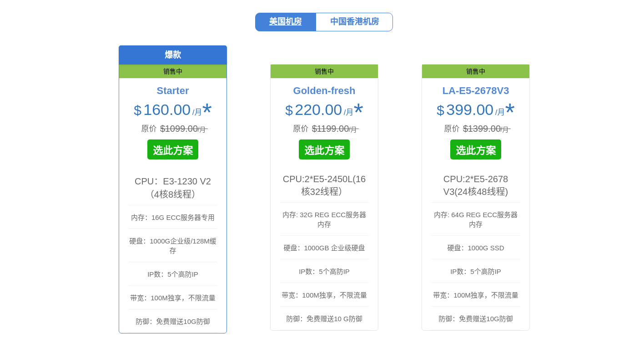Click 硬盘 1000GB 企业级硬盘
Image resolution: width=644 pixels, height=343 pixels.
point(324,248)
